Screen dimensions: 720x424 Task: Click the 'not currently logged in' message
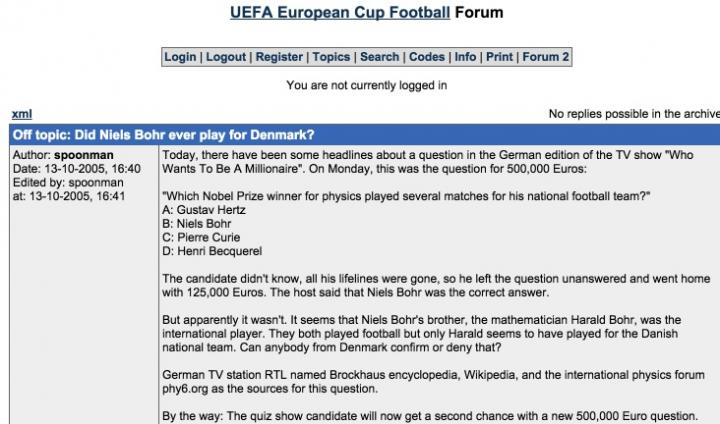(366, 86)
